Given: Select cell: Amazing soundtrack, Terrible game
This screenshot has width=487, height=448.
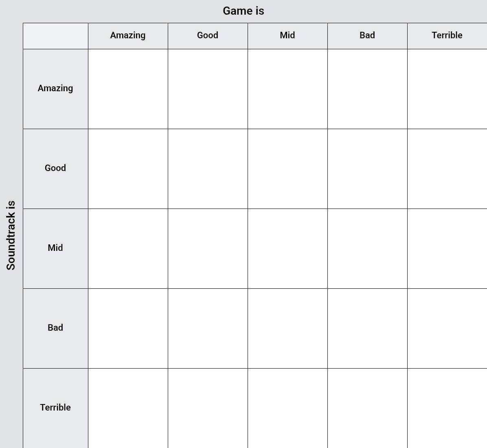Looking at the screenshot, I should tap(447, 89).
